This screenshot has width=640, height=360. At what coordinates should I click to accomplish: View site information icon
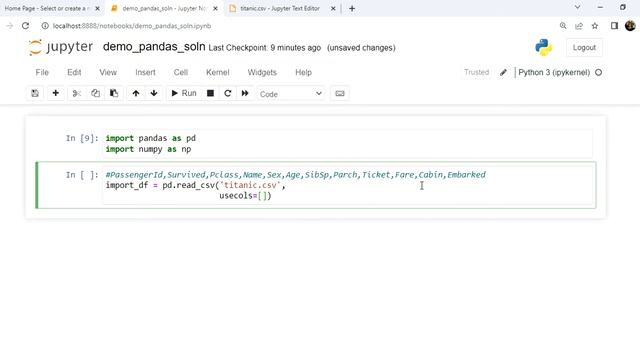click(x=45, y=26)
